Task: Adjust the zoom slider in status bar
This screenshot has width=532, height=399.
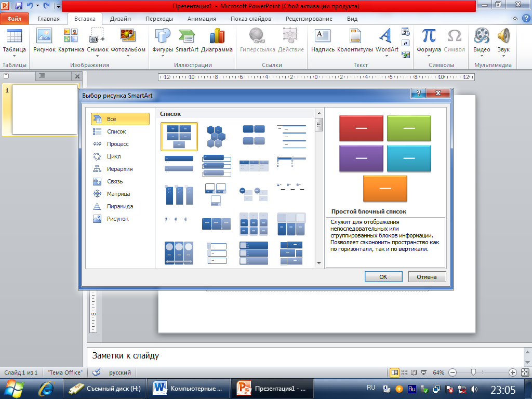Action: tap(473, 373)
